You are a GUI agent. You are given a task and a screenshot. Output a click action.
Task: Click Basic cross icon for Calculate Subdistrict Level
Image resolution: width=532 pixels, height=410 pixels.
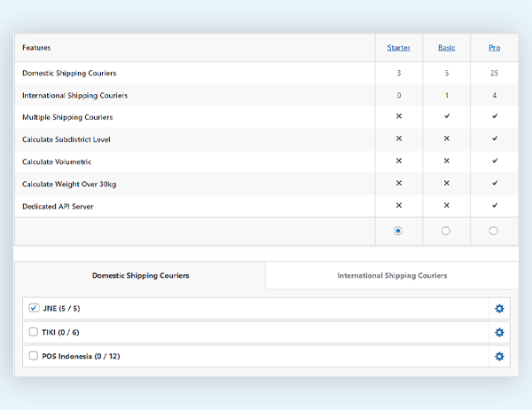pos(446,138)
